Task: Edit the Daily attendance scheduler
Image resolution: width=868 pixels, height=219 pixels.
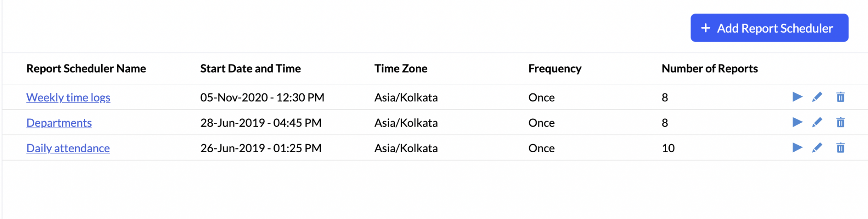Action: click(817, 147)
